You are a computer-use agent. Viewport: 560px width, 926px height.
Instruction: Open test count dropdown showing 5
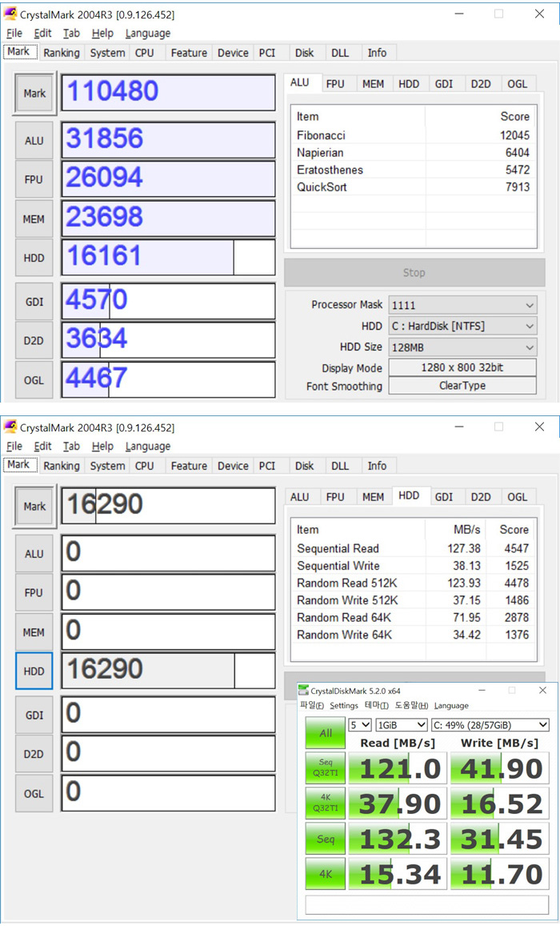point(360,724)
